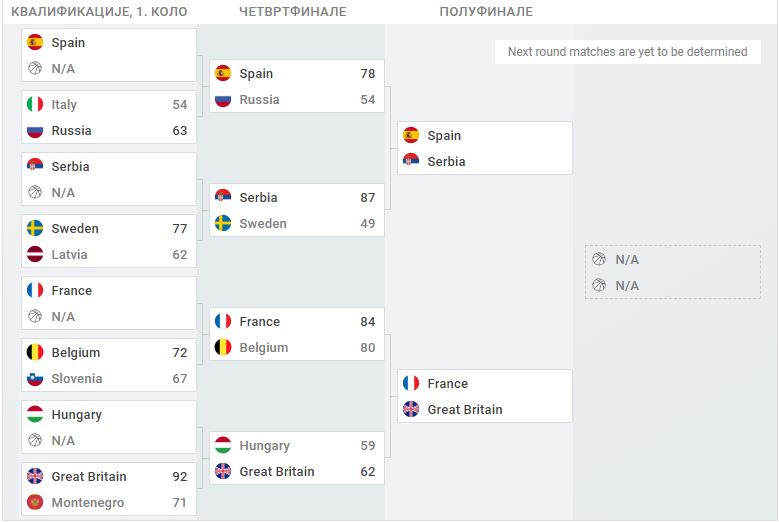Open the Great Britain vs Montenegro match

click(x=109, y=489)
